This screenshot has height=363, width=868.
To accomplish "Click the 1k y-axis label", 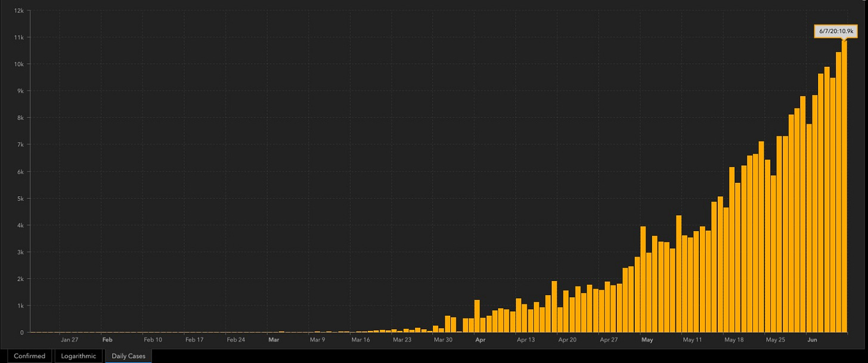I will pos(20,306).
